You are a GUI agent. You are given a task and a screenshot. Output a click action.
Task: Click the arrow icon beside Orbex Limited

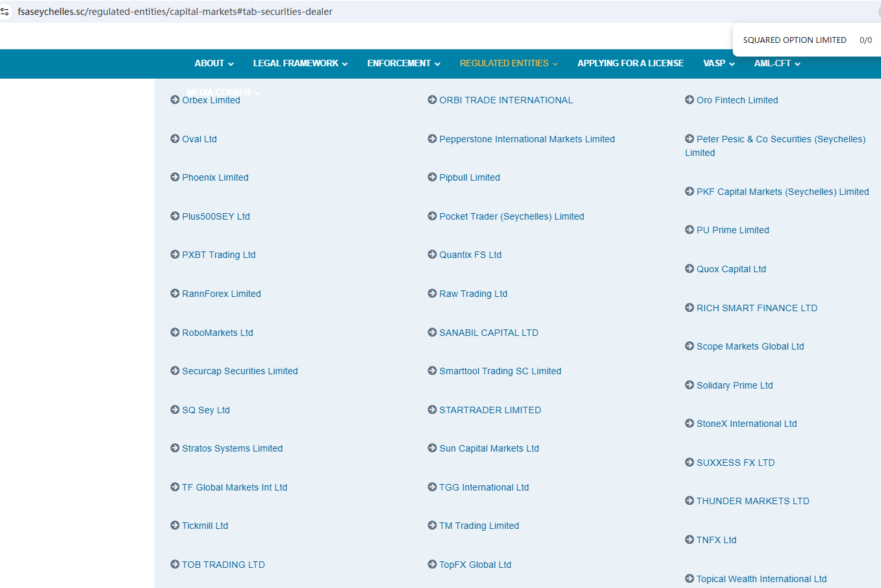pos(175,100)
